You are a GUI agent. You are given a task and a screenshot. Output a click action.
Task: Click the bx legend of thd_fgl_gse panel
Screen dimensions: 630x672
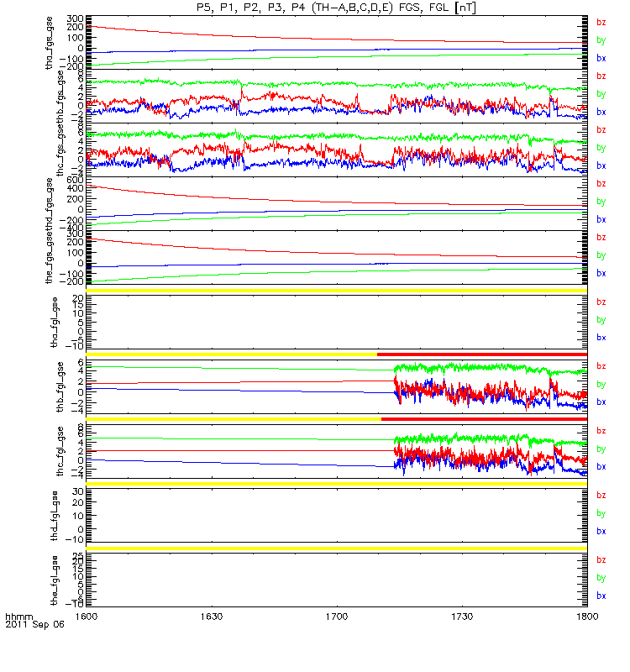pyautogui.click(x=601, y=532)
